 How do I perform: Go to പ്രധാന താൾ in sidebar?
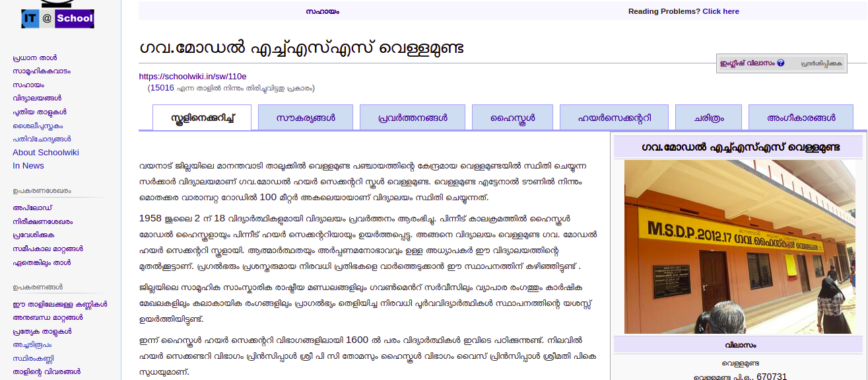coord(34,57)
